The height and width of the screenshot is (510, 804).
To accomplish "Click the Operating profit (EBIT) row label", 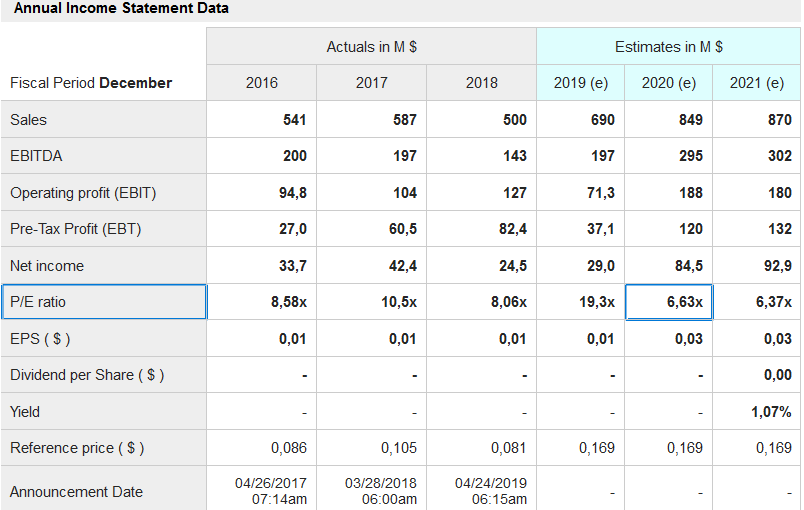I will click(83, 193).
